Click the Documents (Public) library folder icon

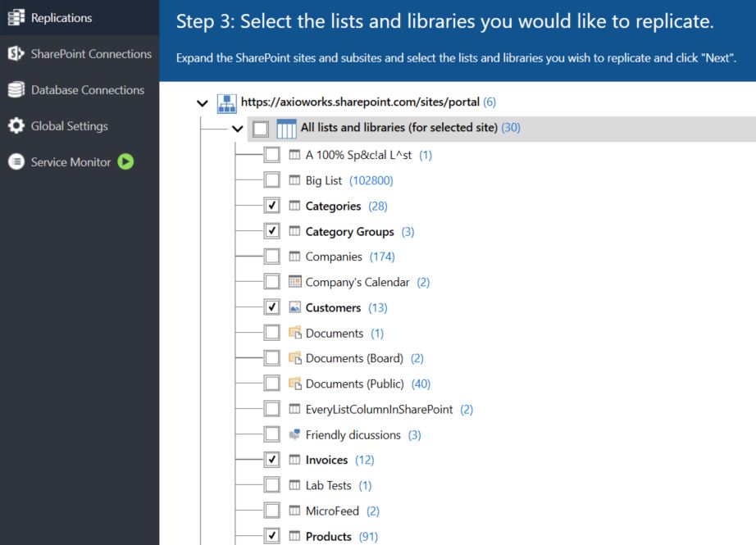295,384
